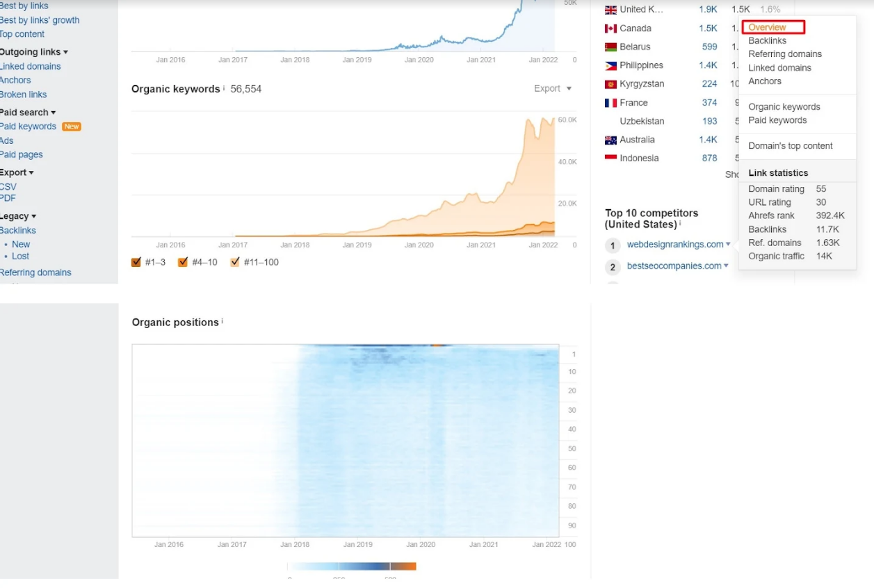
Task: Click the Canada flag icon
Action: (x=610, y=28)
